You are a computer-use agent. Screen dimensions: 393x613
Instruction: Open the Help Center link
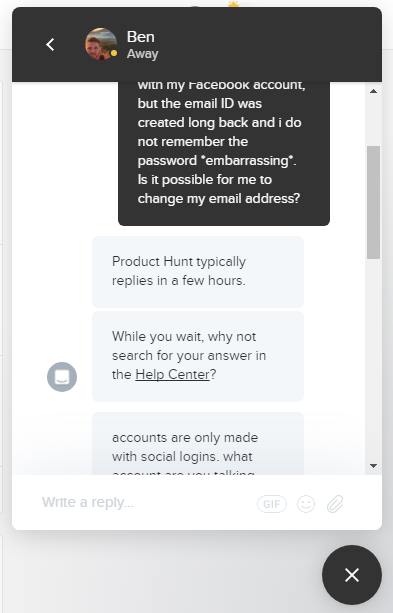(172, 375)
